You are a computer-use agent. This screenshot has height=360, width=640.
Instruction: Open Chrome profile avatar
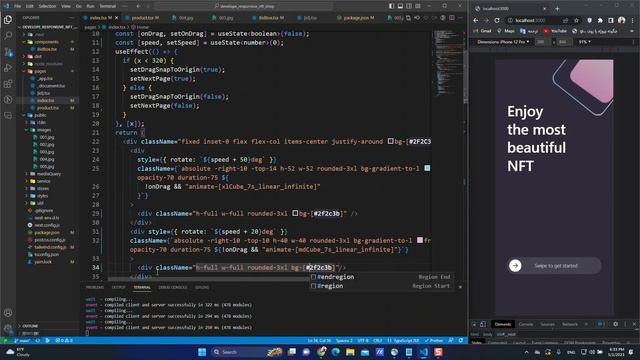[622, 20]
